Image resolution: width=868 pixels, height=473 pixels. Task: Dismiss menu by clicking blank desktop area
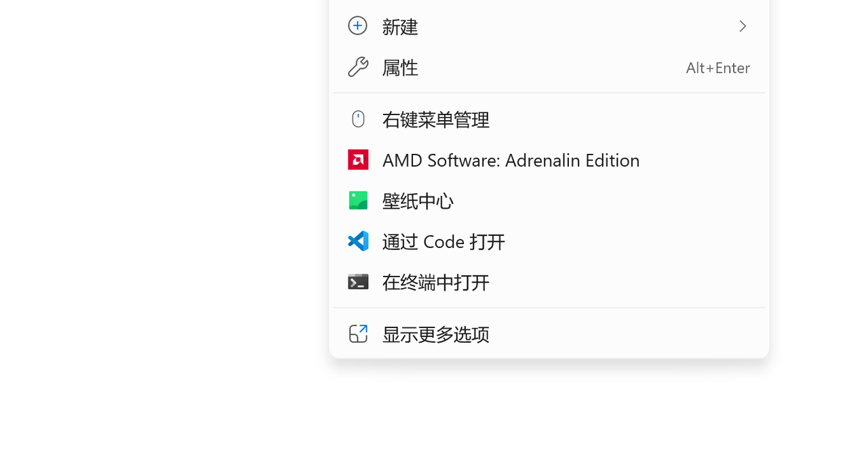163,237
